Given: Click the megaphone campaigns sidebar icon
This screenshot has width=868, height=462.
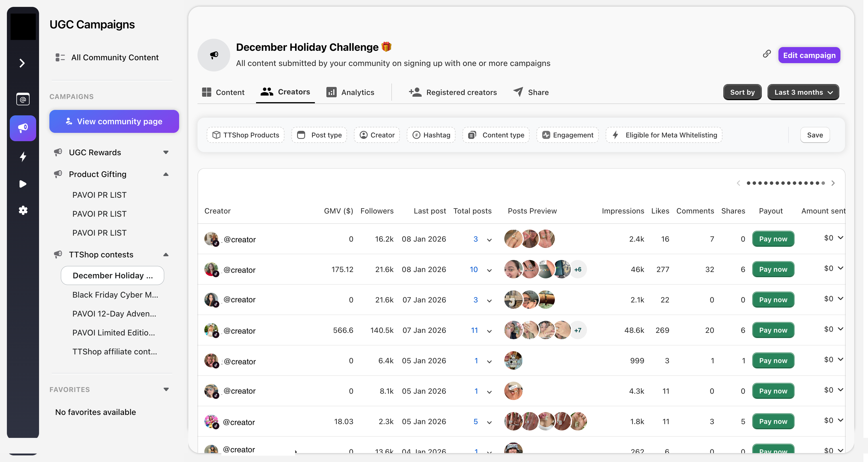Looking at the screenshot, I should pos(23,128).
